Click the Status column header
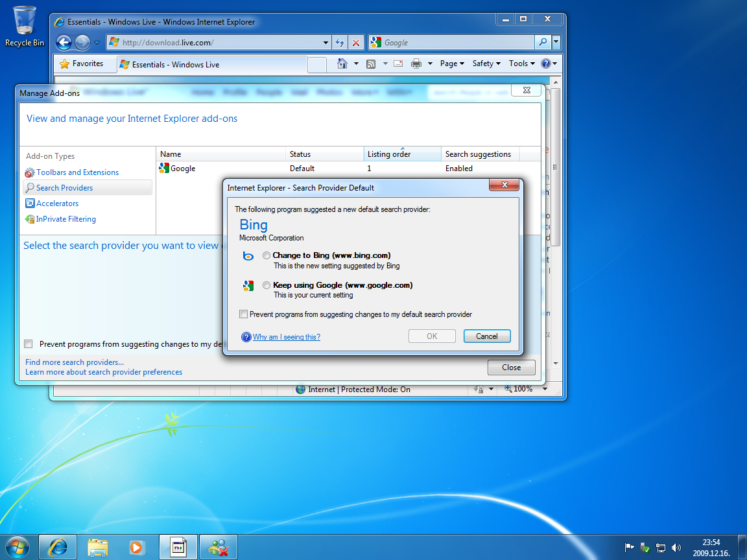747x560 pixels. (324, 154)
